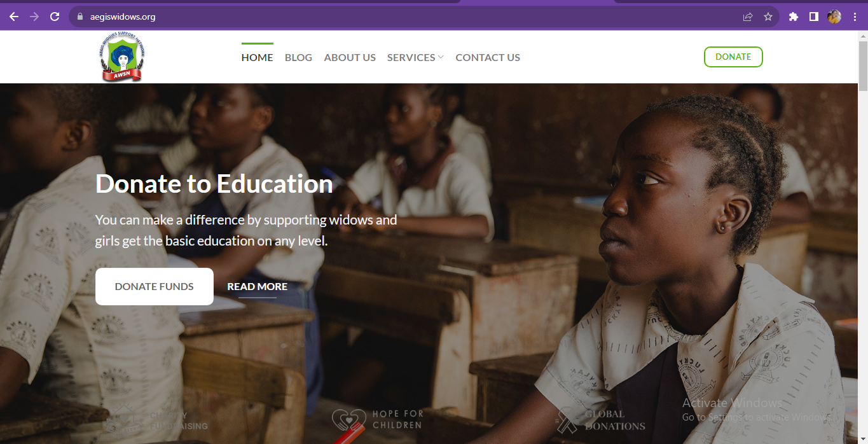Toggle the browser side panel icon

pyautogui.click(x=813, y=17)
